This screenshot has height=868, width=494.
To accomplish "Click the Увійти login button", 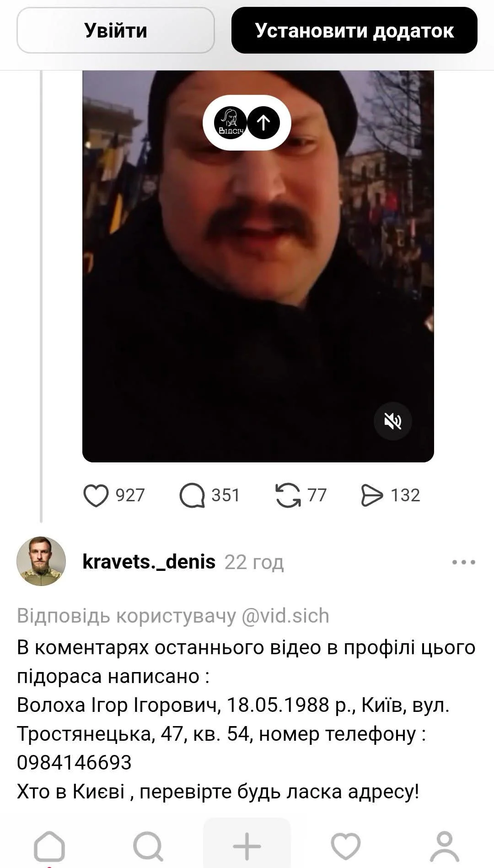I will [116, 31].
